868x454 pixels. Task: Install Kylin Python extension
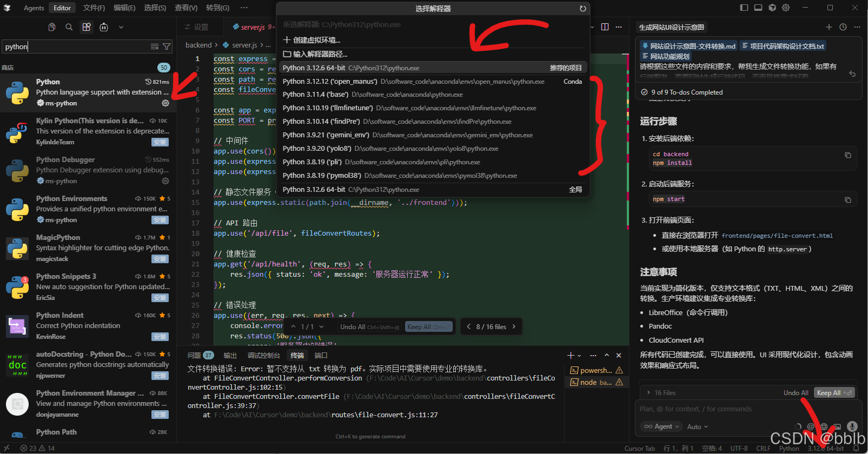[160, 142]
